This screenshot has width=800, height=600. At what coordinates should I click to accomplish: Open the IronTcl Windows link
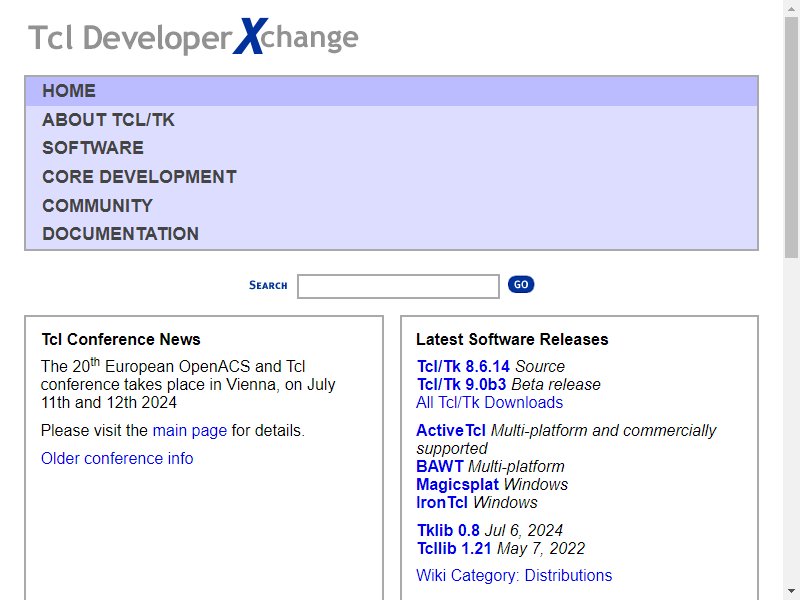[x=442, y=503]
